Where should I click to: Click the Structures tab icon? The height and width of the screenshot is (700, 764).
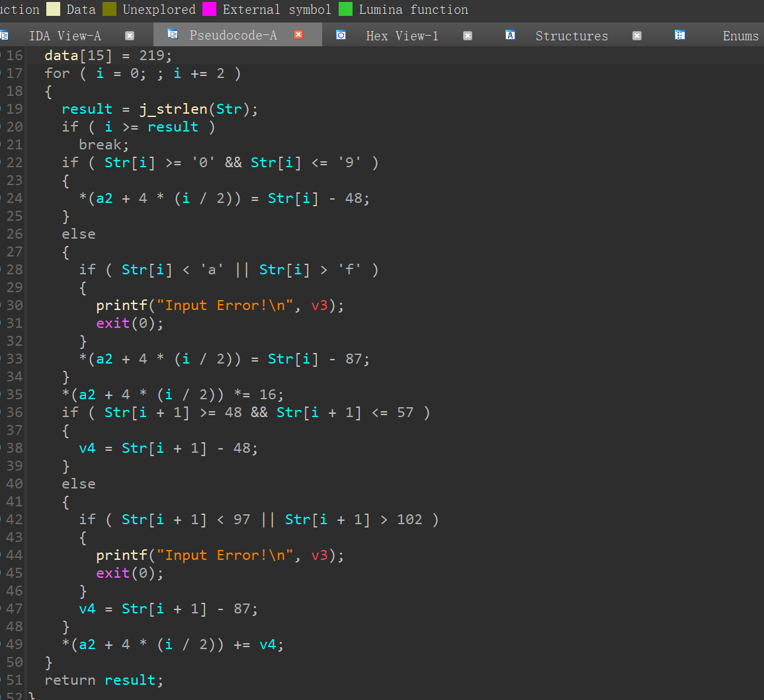[510, 35]
